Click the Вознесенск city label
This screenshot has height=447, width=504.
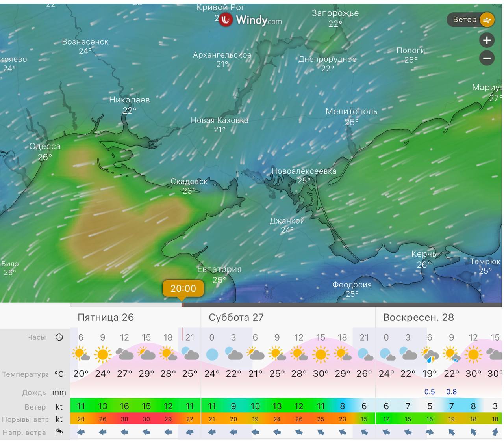tap(85, 42)
